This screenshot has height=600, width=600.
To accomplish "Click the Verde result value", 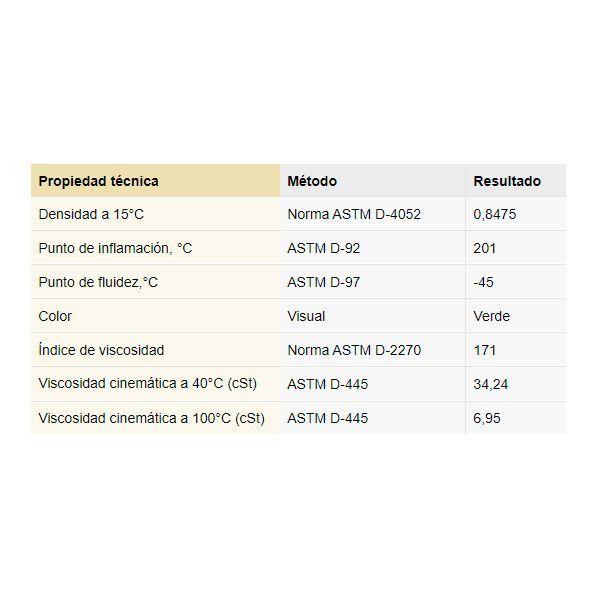I will point(492,316).
